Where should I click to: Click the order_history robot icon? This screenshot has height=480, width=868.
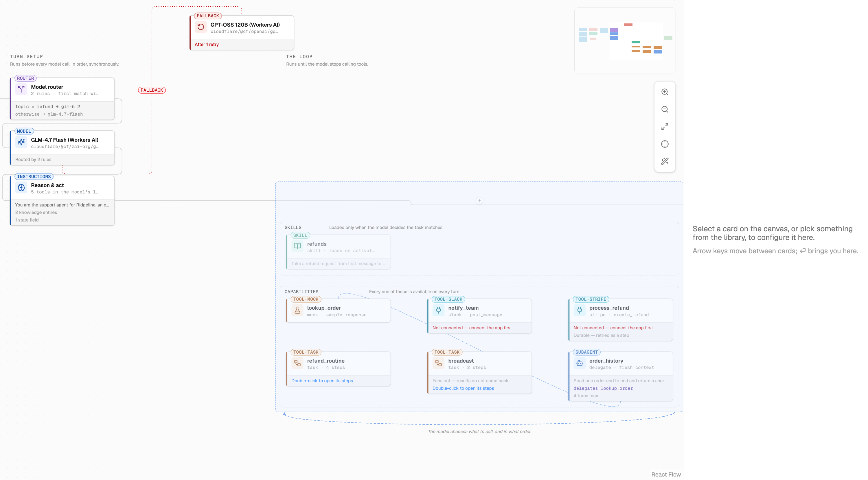pyautogui.click(x=580, y=363)
